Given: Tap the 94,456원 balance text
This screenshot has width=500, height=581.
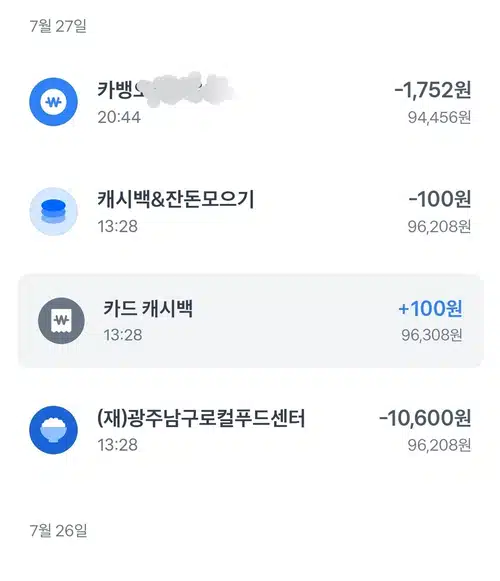Looking at the screenshot, I should coord(439,117).
